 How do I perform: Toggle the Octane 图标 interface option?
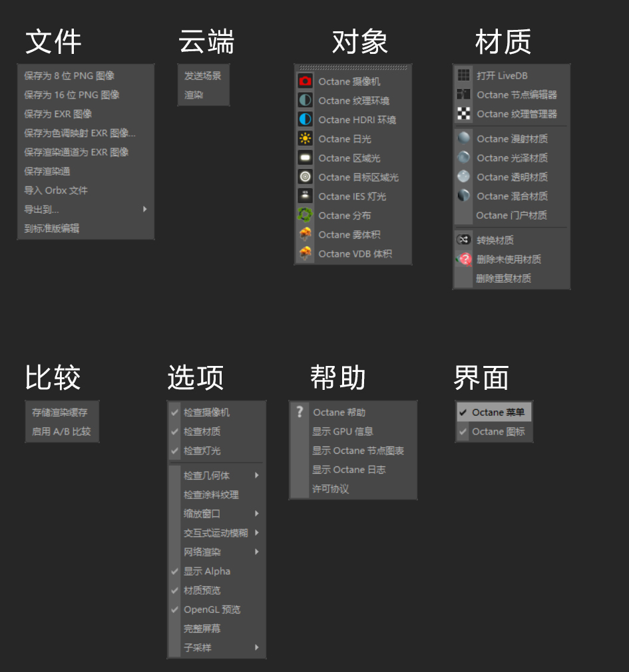pos(494,431)
